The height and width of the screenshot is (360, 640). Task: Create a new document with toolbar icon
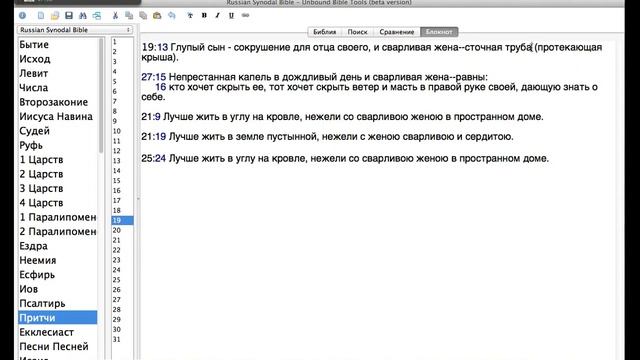point(40,16)
